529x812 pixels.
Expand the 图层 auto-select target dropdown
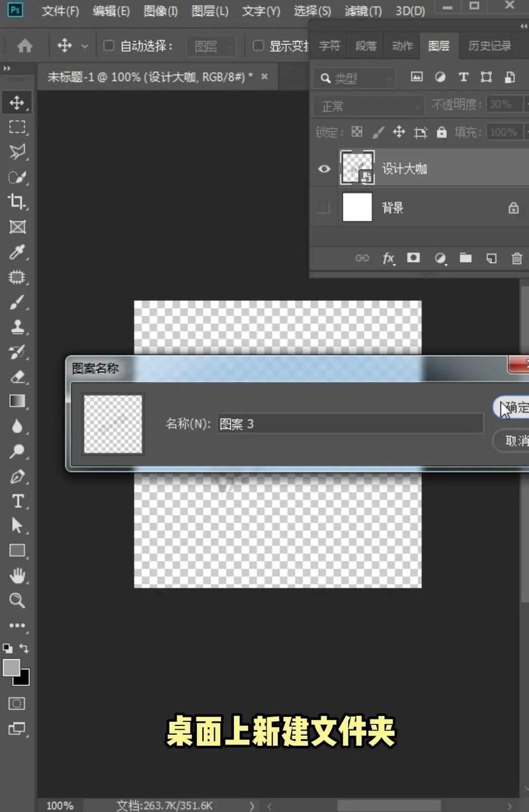tap(211, 46)
